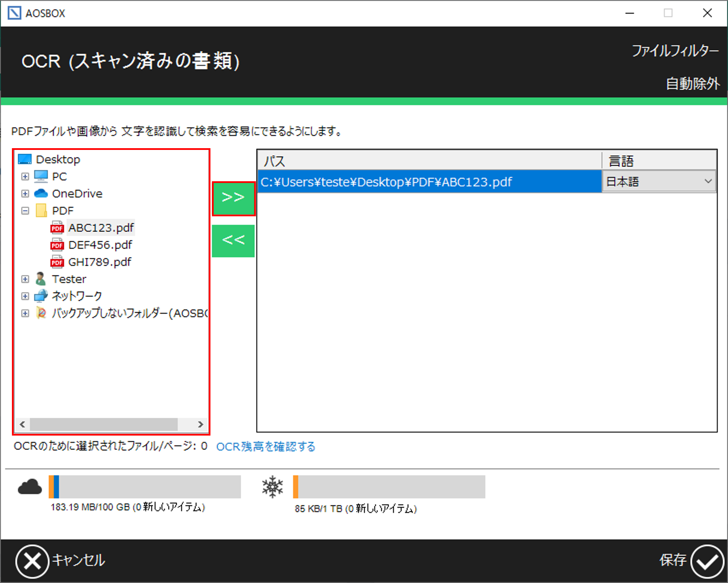
Task: Click the 183.19 MB/100 GB usage text
Action: pos(128,507)
